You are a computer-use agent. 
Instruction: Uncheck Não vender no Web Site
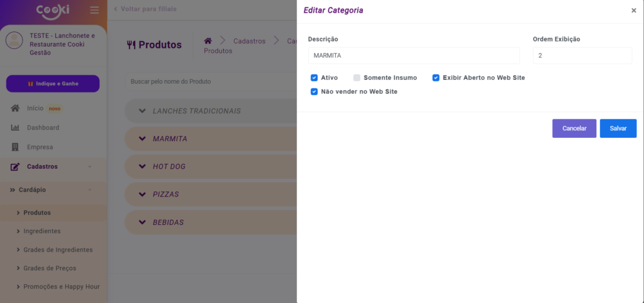click(314, 92)
